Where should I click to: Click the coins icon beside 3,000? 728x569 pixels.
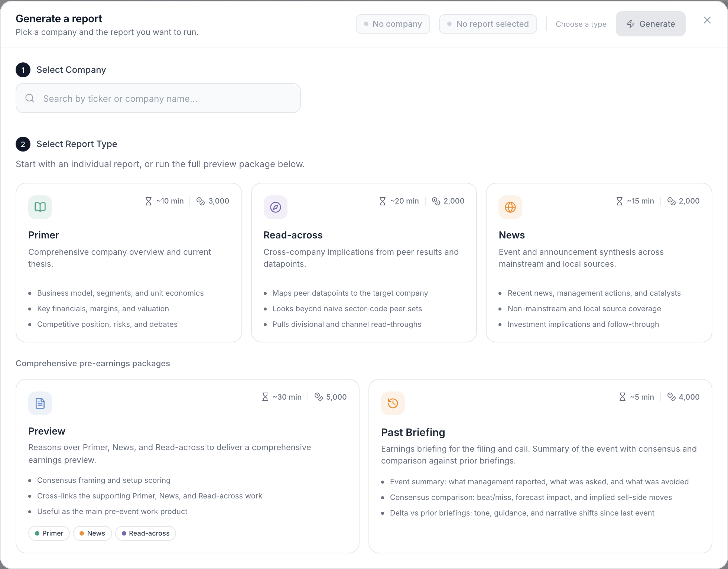201,201
